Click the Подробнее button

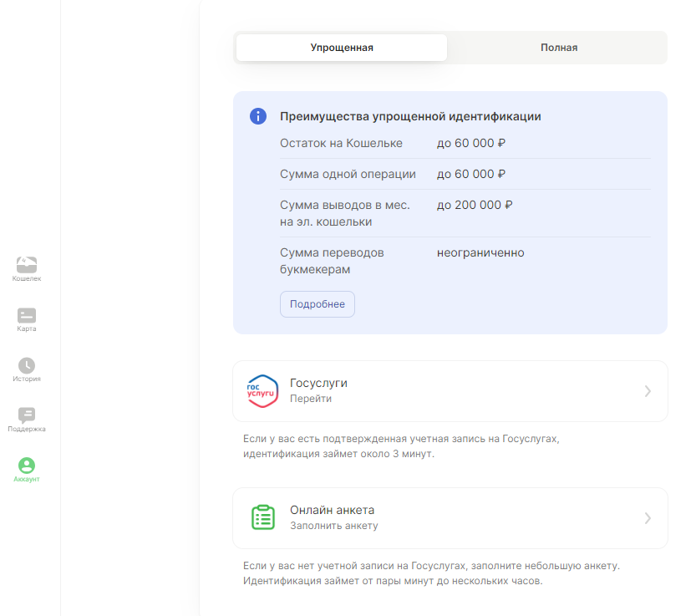[318, 304]
